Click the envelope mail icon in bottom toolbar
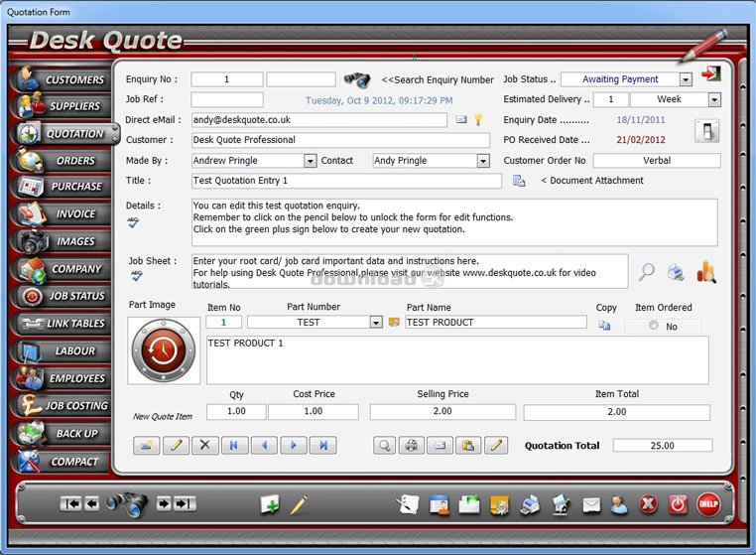Viewport: 756px width, 555px height. pos(591,505)
